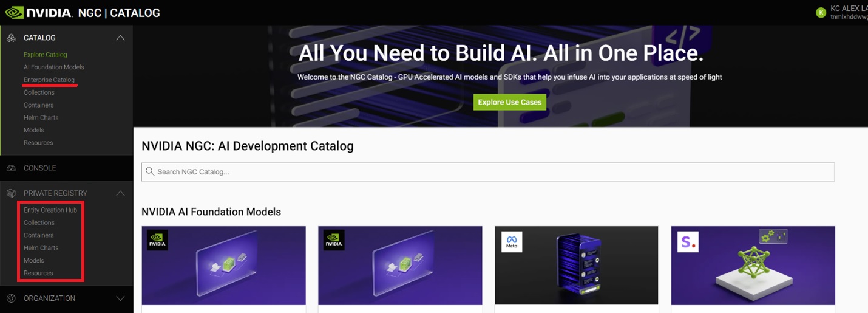868x313 pixels.
Task: Click the S. logo on fourth model card
Action: click(x=688, y=241)
